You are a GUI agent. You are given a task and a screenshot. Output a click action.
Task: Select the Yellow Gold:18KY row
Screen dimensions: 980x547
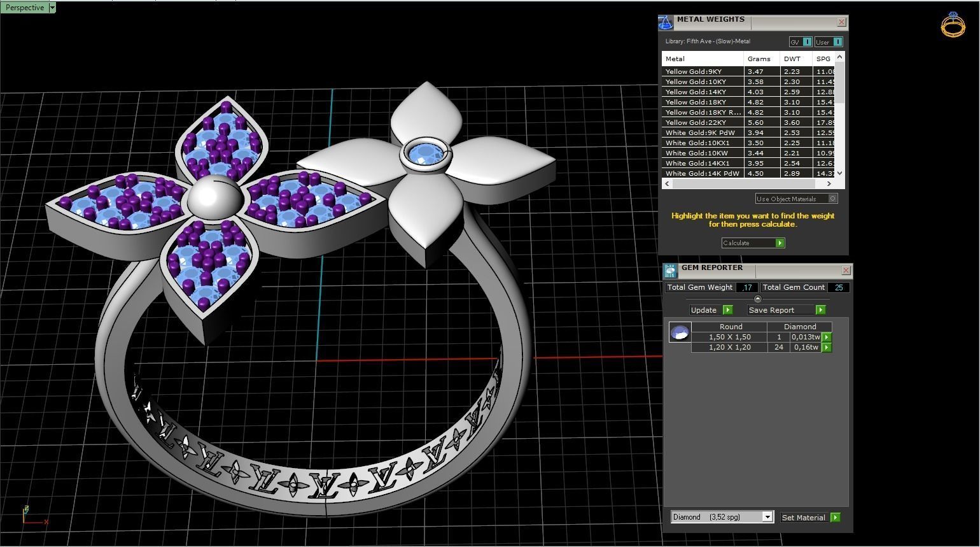(x=748, y=102)
